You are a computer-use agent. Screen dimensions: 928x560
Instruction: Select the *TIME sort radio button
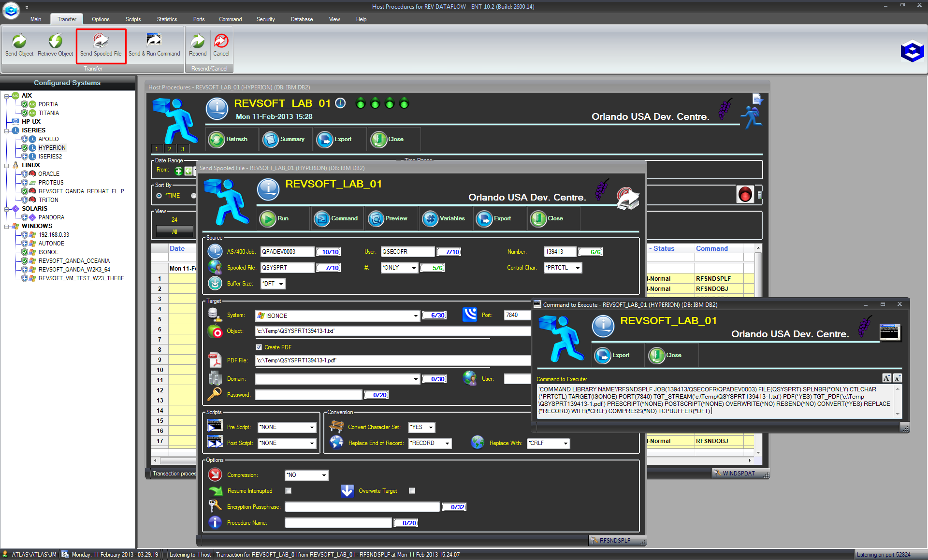point(159,196)
